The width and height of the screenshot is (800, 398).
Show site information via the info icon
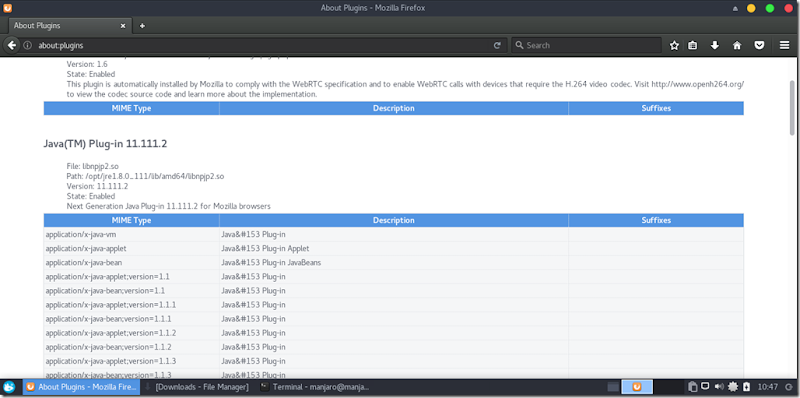click(28, 45)
